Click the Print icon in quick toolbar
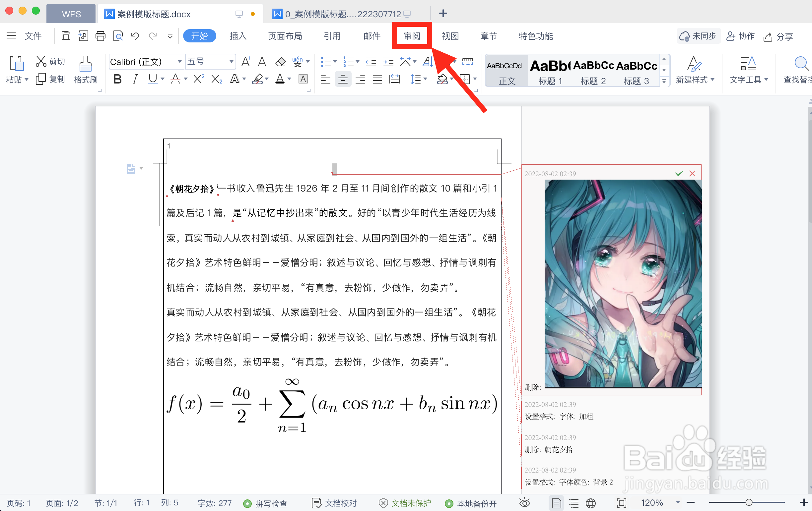The height and width of the screenshot is (511, 812). coord(101,36)
